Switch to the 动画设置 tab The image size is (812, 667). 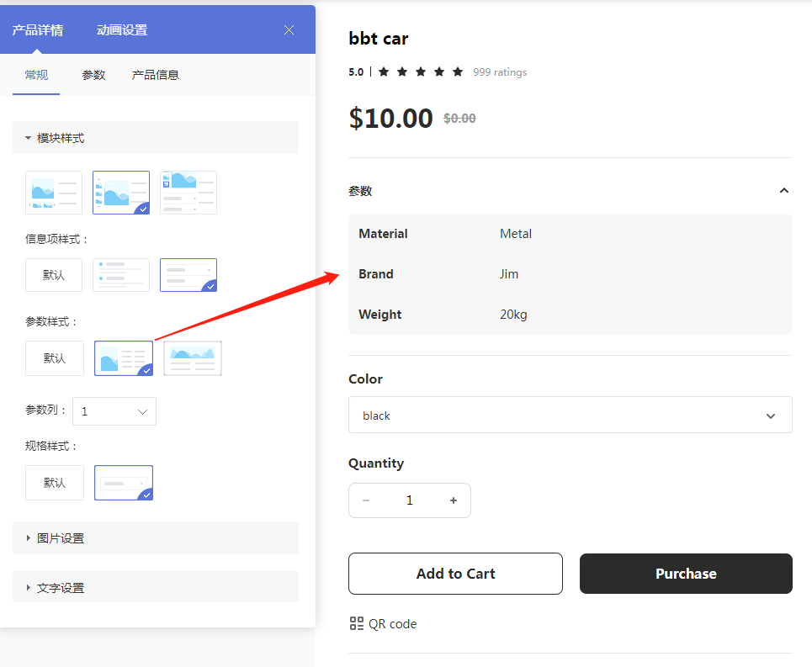122,30
